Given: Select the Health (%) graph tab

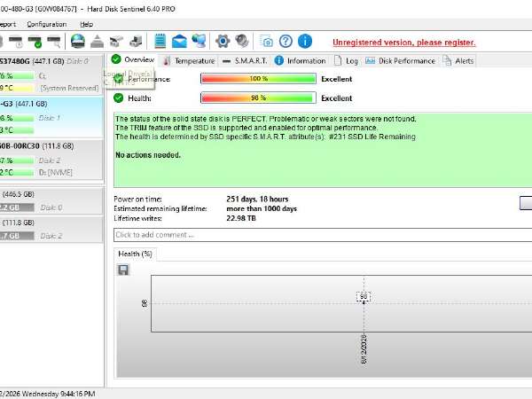Looking at the screenshot, I should pos(135,254).
